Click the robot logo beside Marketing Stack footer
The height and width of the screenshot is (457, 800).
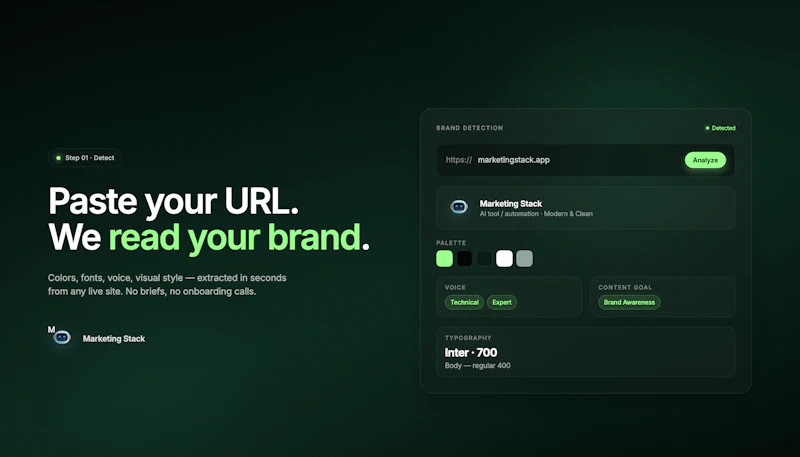62,338
